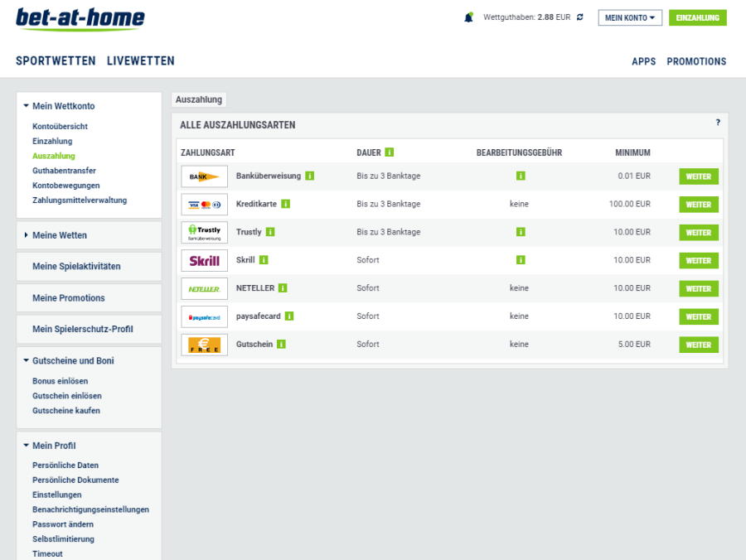Click the Dauer column info icon

[x=390, y=152]
